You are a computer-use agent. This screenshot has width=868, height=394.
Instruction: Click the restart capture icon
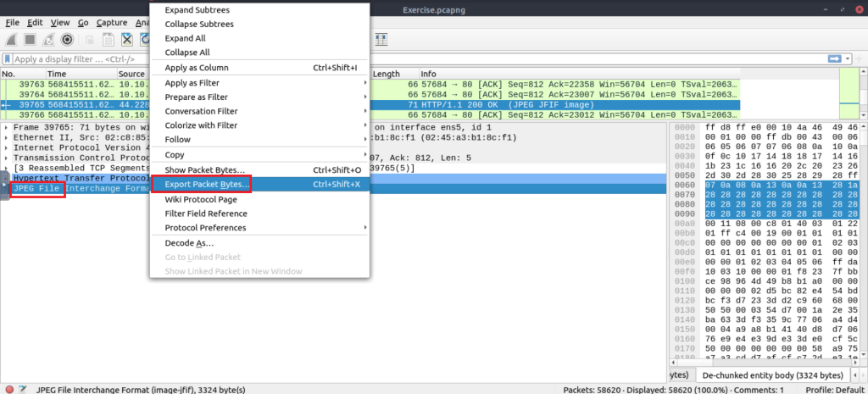48,40
